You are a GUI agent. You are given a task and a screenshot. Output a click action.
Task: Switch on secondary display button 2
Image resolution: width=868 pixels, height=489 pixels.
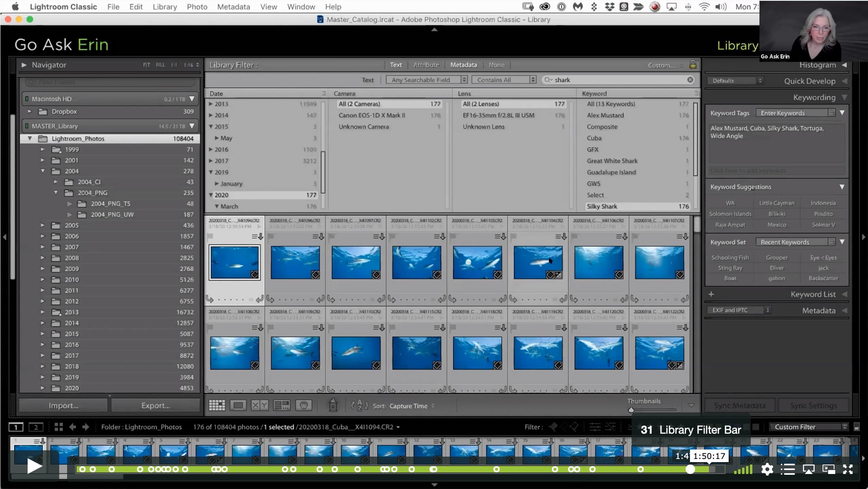point(36,427)
